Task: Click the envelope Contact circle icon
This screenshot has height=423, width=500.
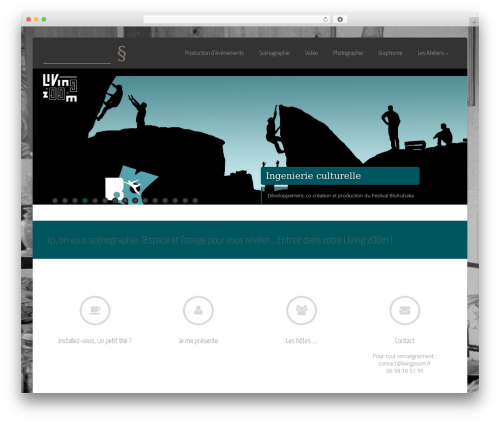Action: [x=405, y=310]
